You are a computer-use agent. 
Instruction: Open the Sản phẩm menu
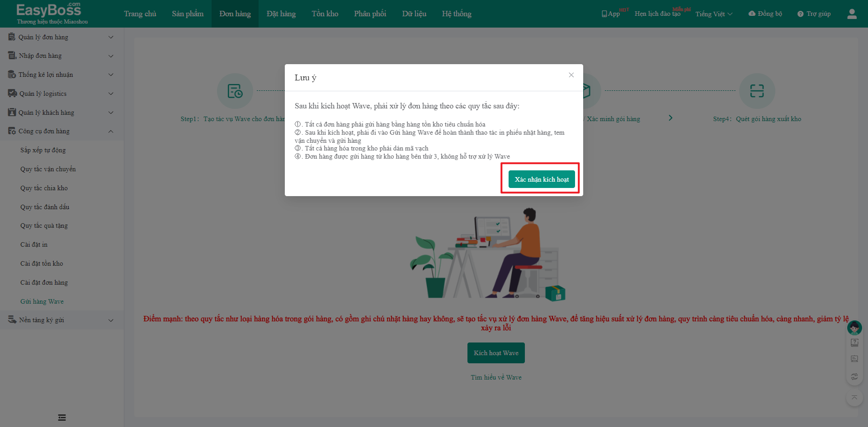188,14
